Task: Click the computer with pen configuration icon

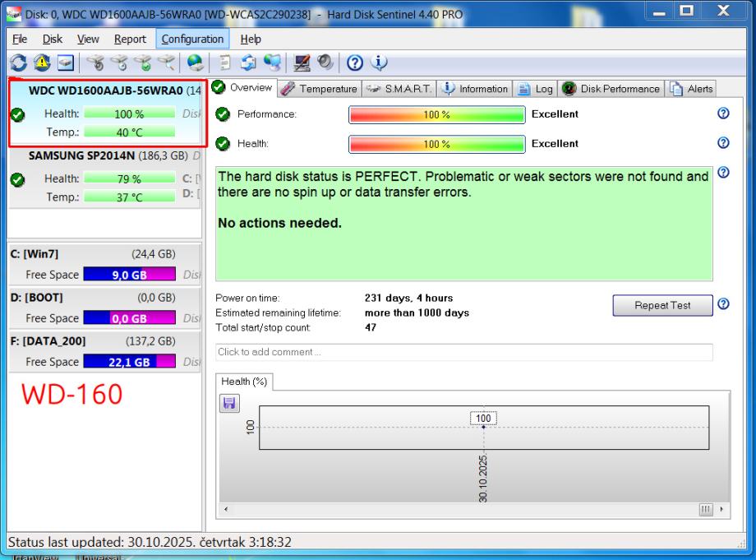Action: [302, 62]
